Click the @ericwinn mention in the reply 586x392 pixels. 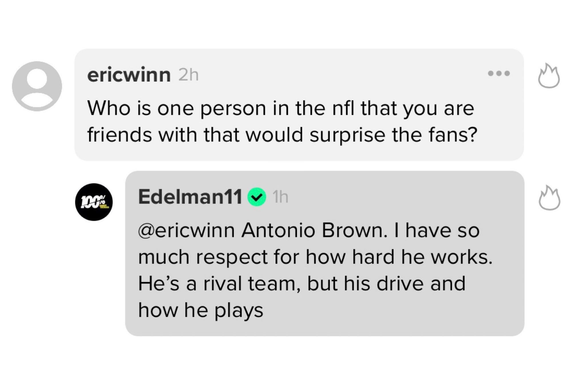[186, 230]
